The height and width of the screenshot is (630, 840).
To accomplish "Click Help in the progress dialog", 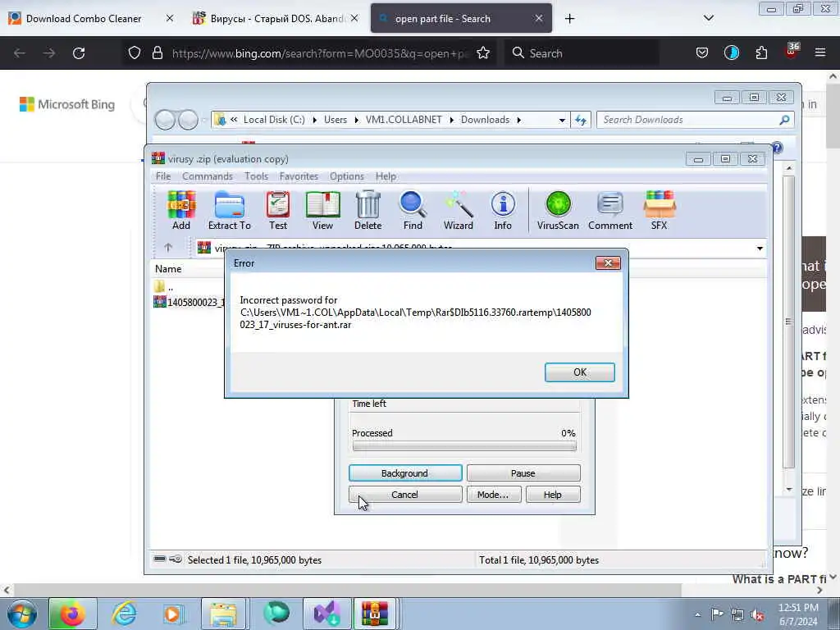I will 552,495.
